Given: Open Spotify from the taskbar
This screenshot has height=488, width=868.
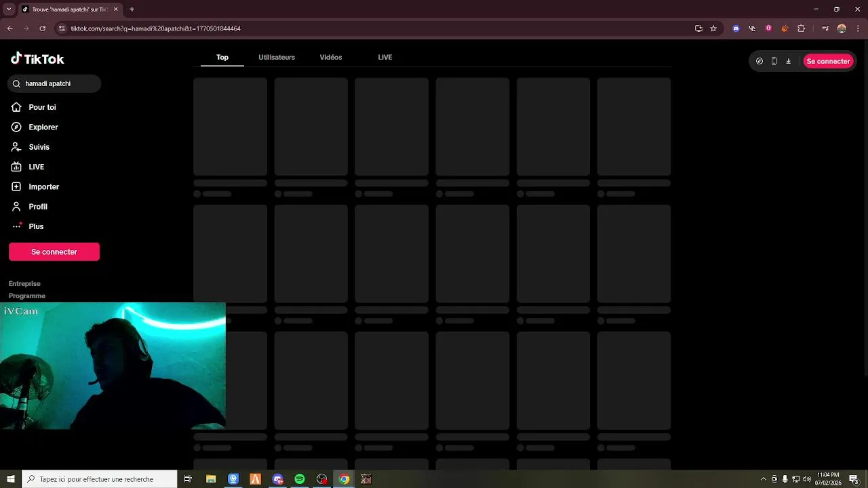Looking at the screenshot, I should click(x=300, y=479).
